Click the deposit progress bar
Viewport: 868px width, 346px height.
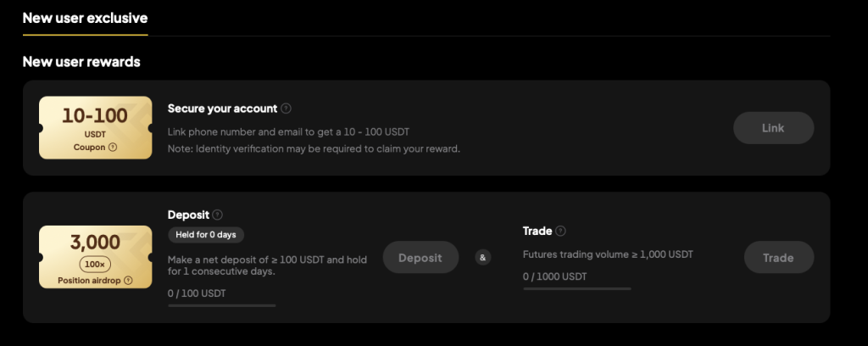click(222, 304)
